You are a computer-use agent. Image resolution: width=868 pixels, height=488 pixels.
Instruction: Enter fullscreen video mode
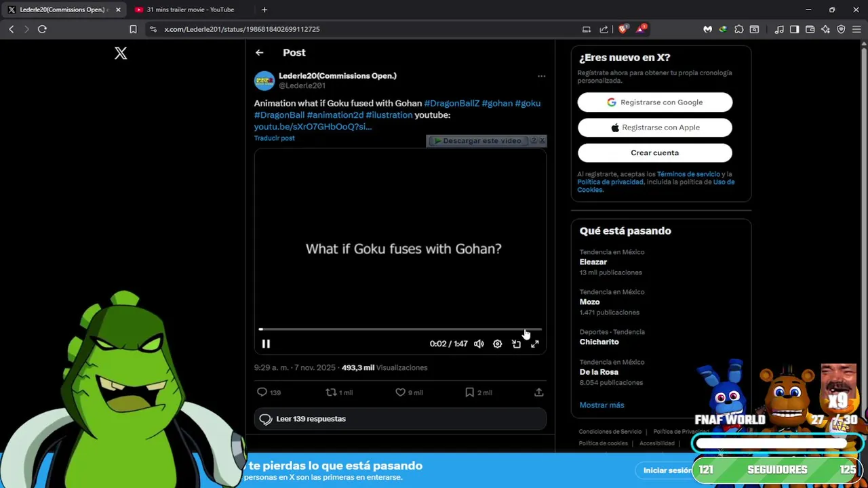point(534,344)
